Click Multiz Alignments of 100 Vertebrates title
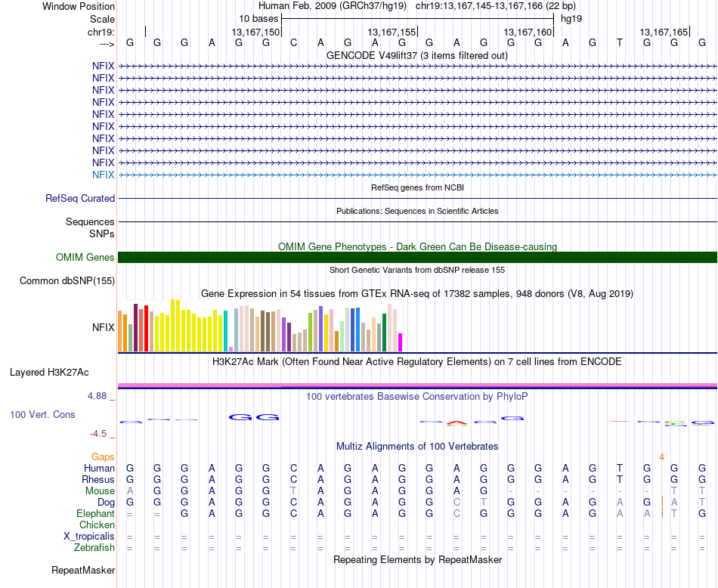The image size is (718, 588). (x=417, y=446)
